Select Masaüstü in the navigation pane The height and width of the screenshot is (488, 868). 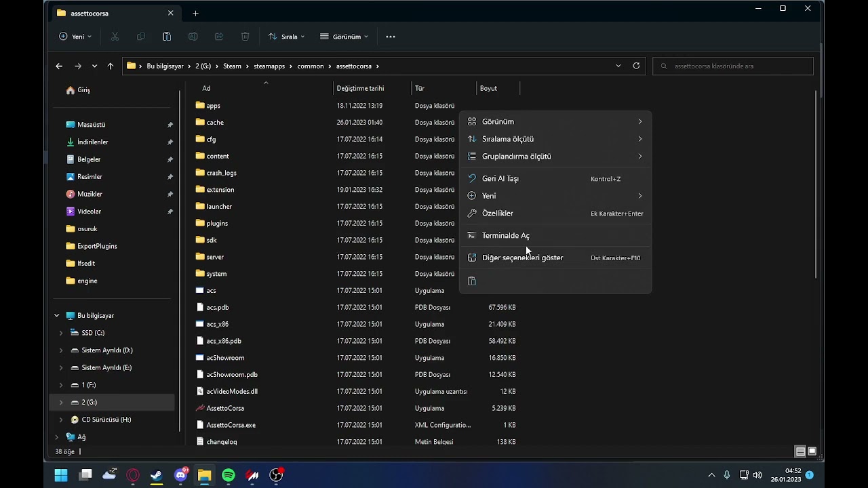pyautogui.click(x=113, y=125)
